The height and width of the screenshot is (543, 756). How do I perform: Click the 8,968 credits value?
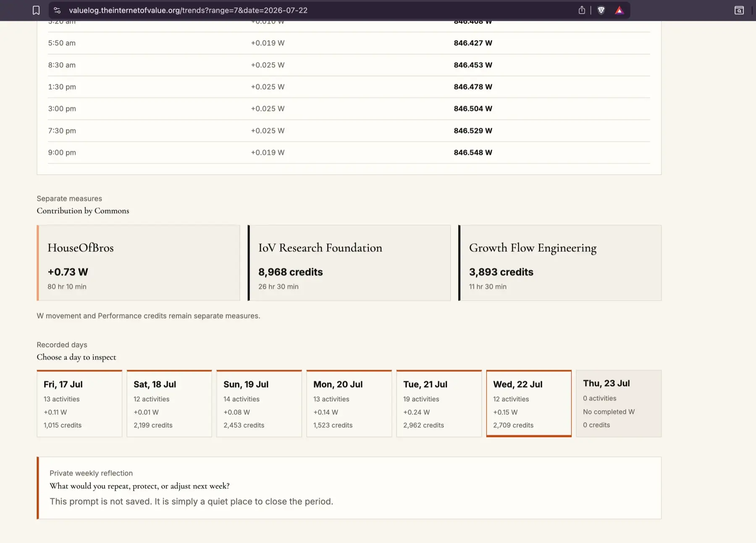point(291,272)
